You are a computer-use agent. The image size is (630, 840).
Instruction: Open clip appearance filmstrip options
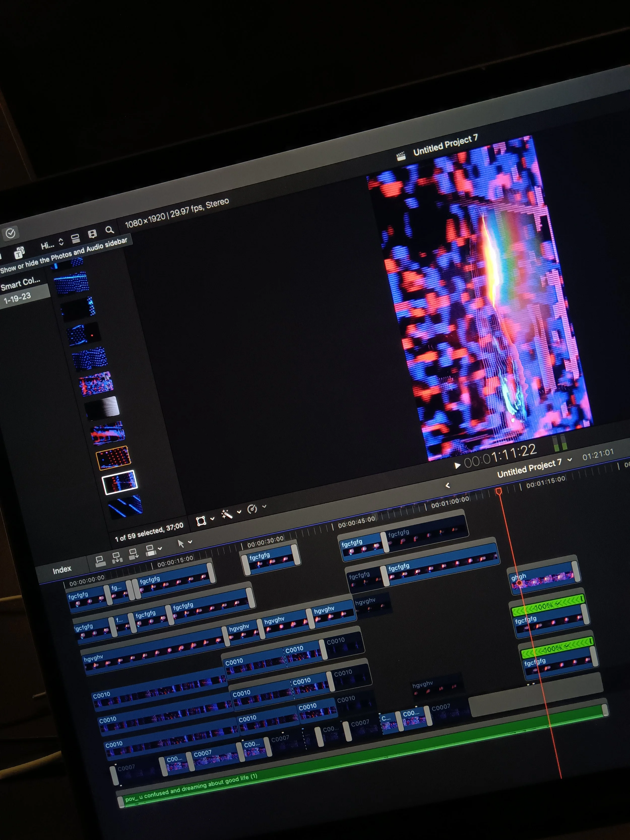(92, 234)
